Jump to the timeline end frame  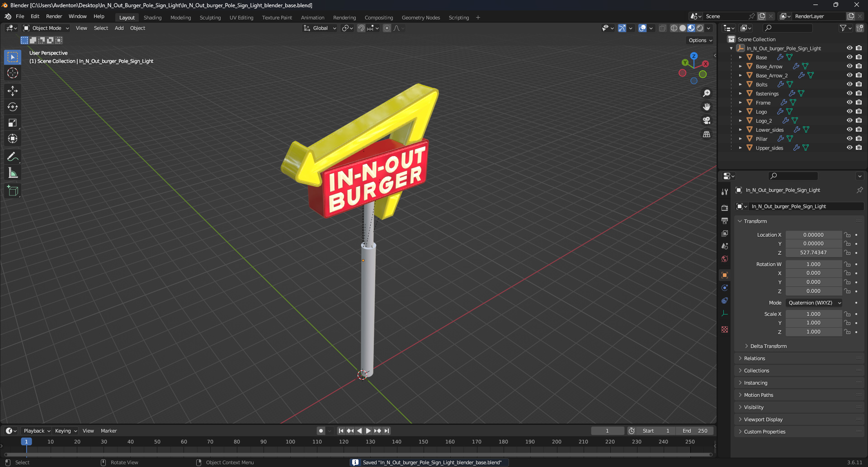[x=387, y=431]
